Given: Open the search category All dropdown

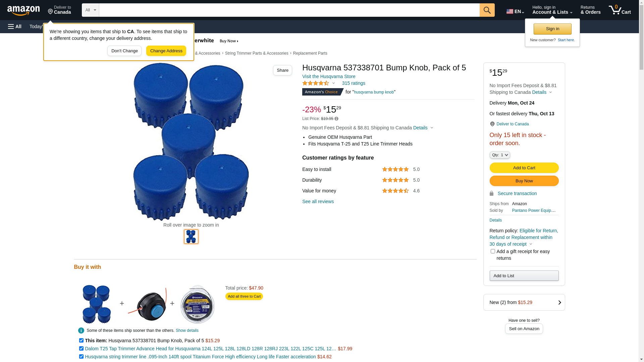Looking at the screenshot, I should pos(90,10).
